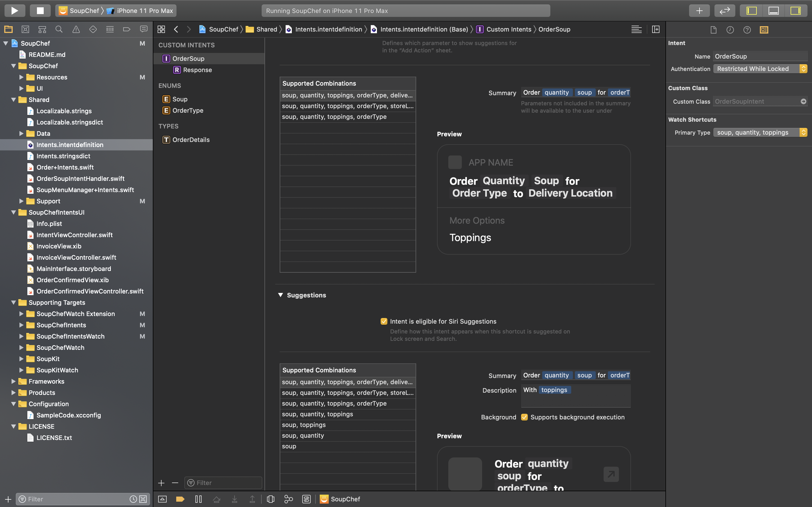Image resolution: width=812 pixels, height=507 pixels.
Task: Open the History inspector clock icon
Action: coord(730,30)
